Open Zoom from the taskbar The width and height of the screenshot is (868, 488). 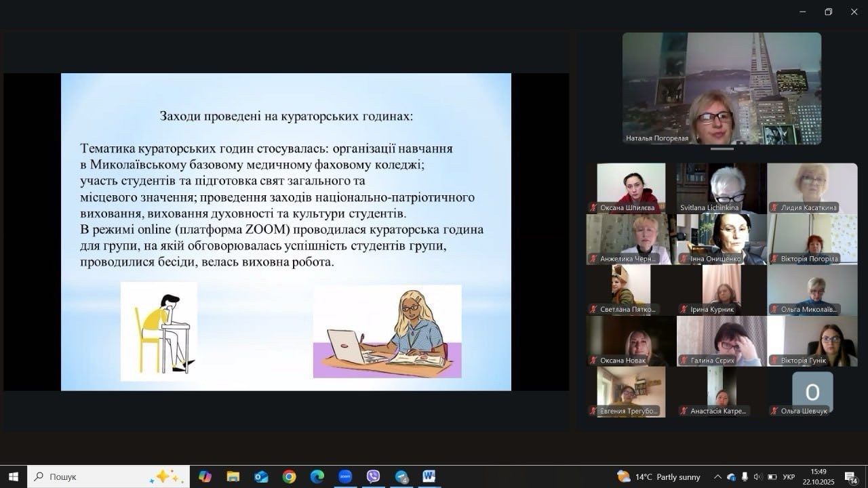tap(345, 476)
